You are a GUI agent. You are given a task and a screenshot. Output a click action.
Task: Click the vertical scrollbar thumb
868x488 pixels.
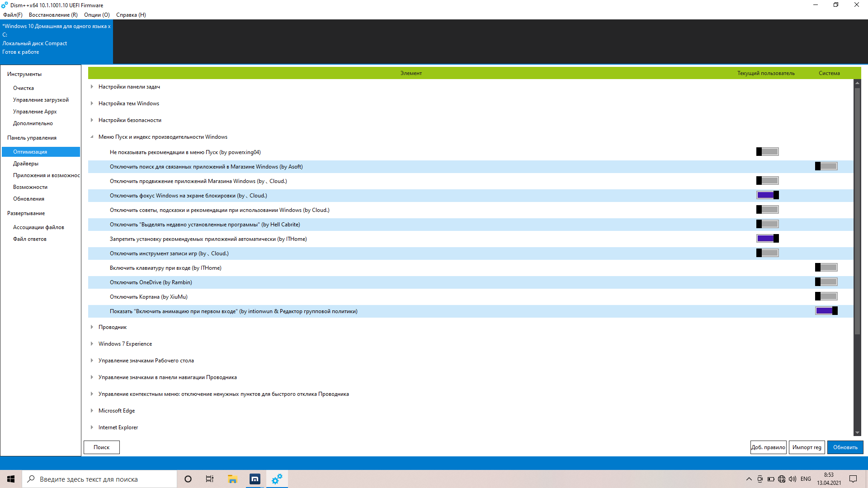[x=857, y=211]
